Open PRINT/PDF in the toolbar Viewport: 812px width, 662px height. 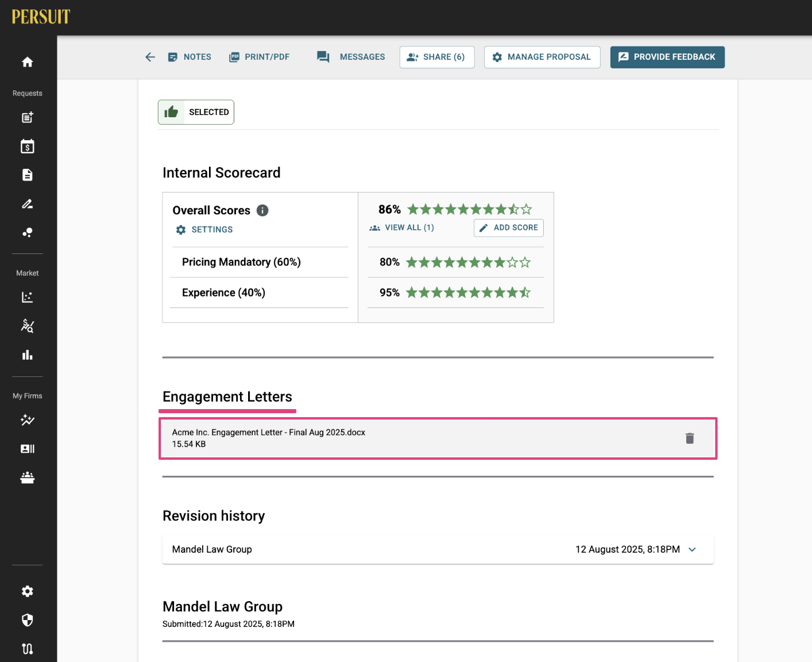[259, 57]
